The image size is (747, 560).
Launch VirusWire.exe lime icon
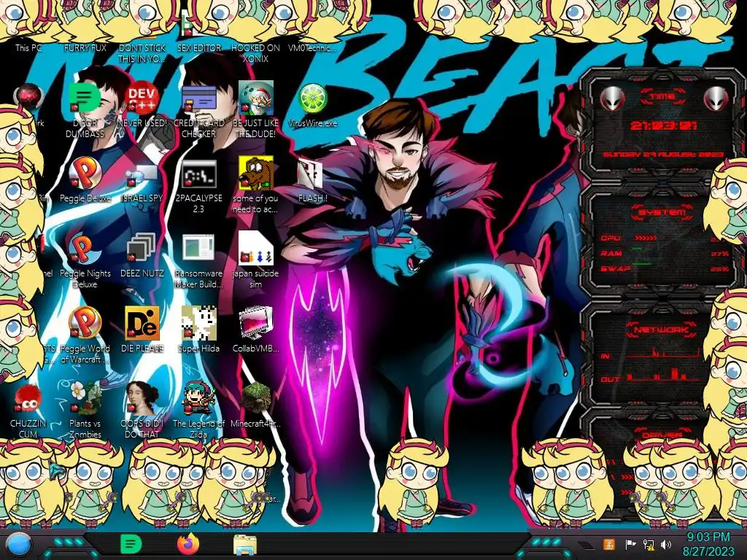[x=312, y=98]
